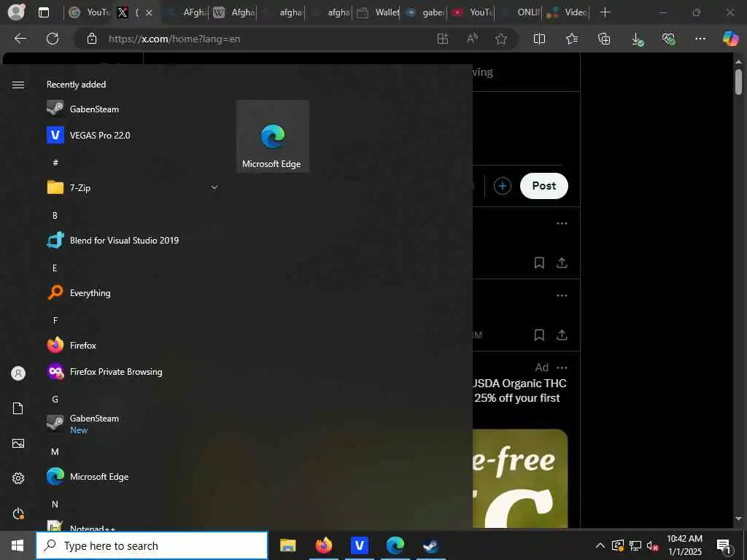
Task: Open Edge Downloads
Action: tap(636, 39)
